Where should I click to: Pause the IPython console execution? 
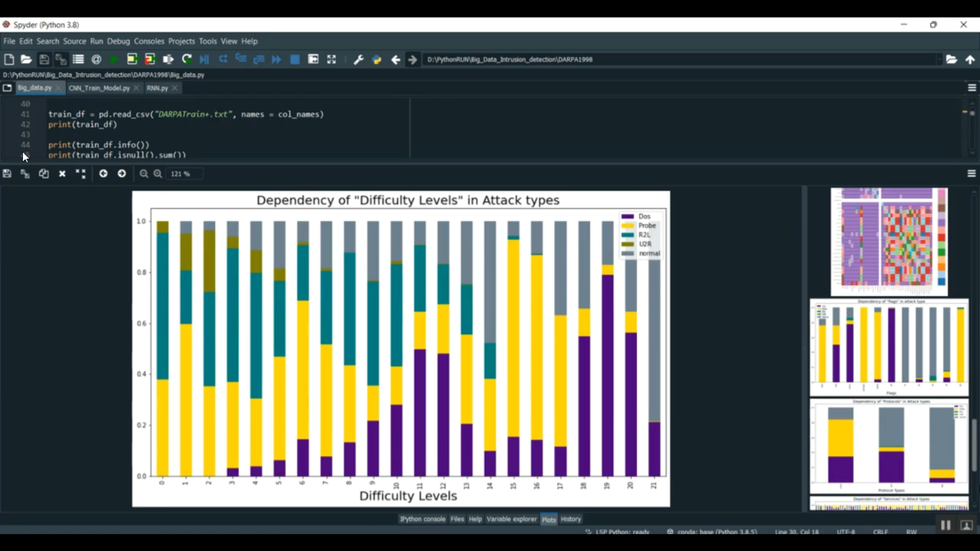coord(945,524)
